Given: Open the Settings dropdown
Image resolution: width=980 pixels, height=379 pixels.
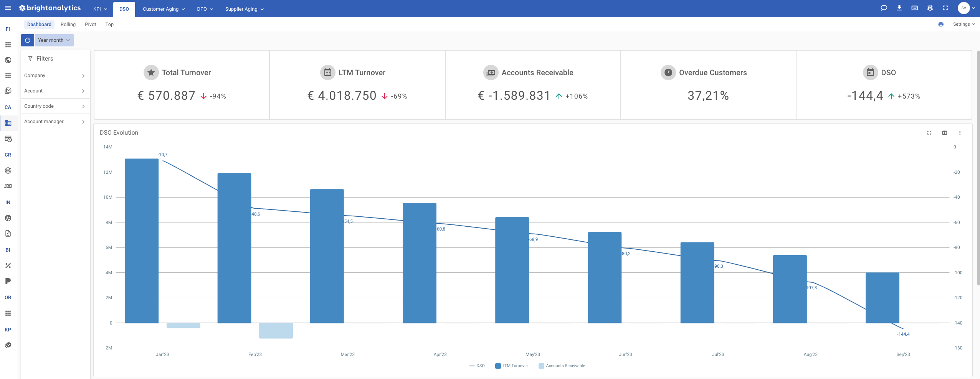Looking at the screenshot, I should click(x=963, y=24).
